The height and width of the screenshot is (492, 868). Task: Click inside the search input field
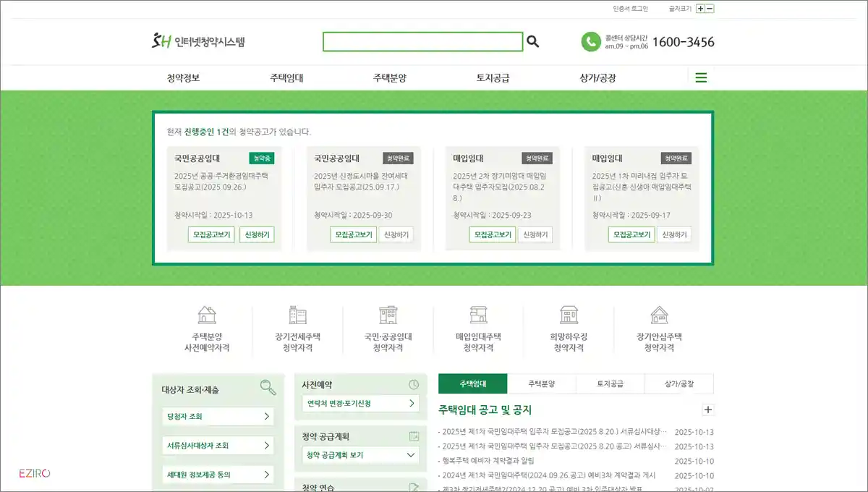coord(423,41)
